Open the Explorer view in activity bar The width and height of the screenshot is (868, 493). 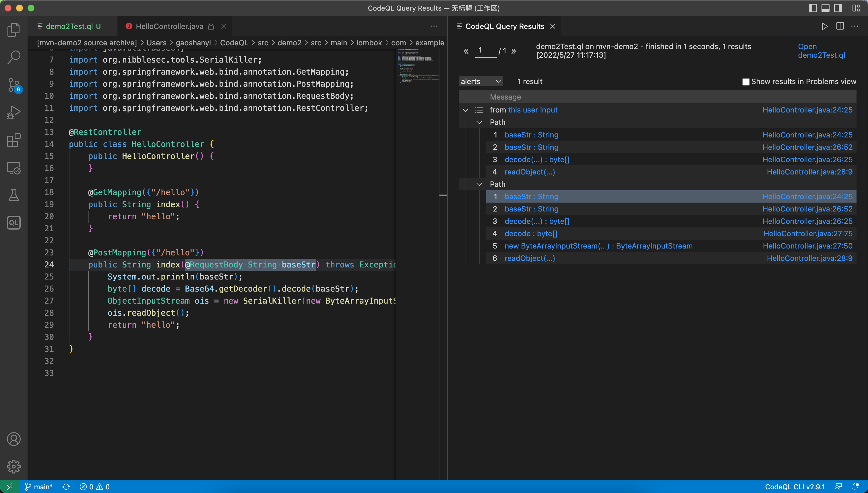click(13, 30)
